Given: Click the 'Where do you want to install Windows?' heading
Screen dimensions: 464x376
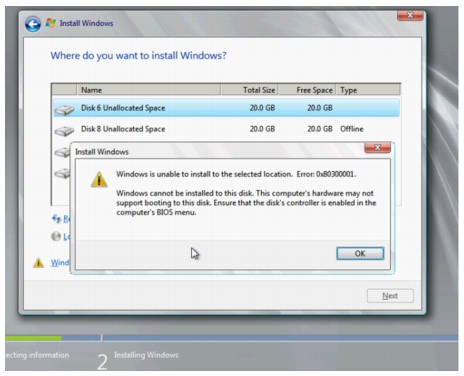Looking at the screenshot, I should pyautogui.click(x=138, y=56).
